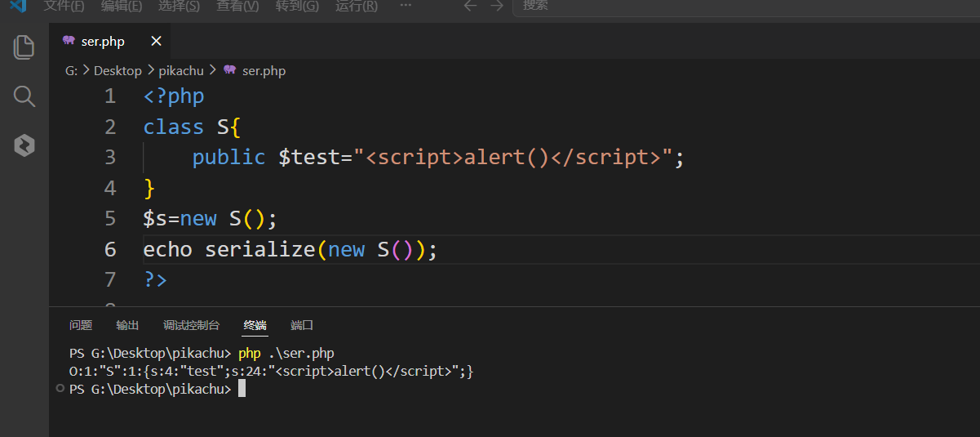Viewport: 980px width, 437px height.
Task: Click the <?php opening tag
Action: (174, 96)
